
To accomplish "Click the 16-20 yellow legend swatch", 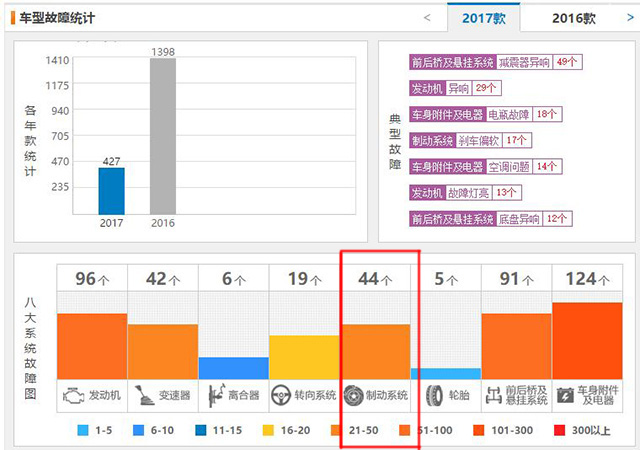I will 268,430.
